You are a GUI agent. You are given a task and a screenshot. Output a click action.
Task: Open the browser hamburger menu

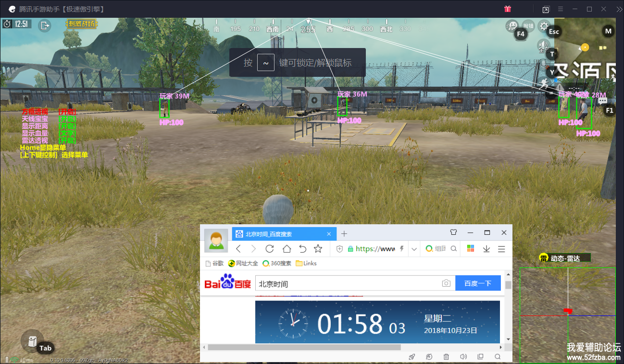tap(501, 249)
